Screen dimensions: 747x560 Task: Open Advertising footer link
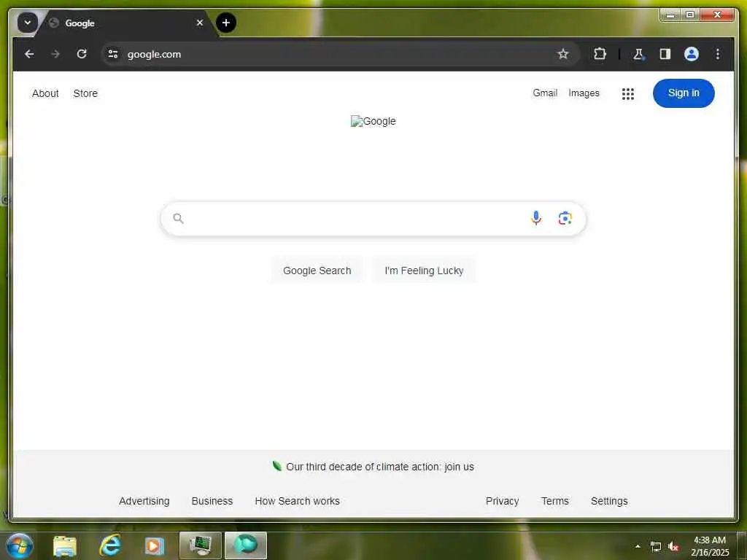tap(144, 501)
